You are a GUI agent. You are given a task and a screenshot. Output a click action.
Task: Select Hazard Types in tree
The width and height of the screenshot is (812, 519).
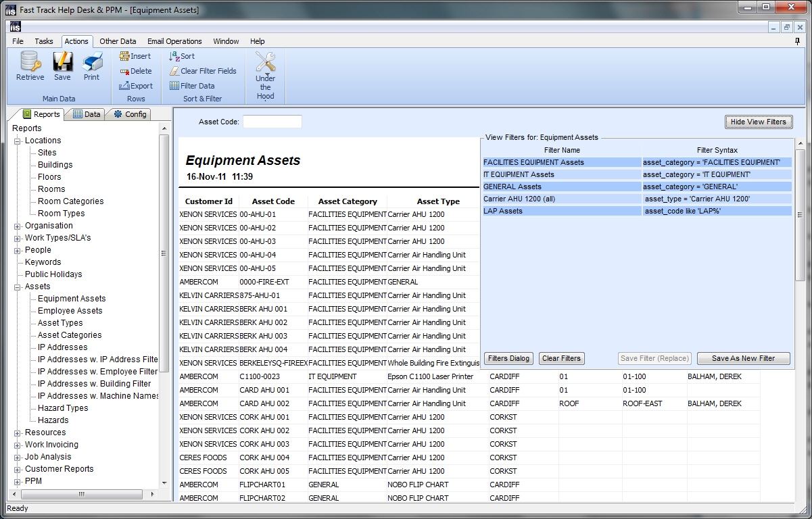coord(63,408)
